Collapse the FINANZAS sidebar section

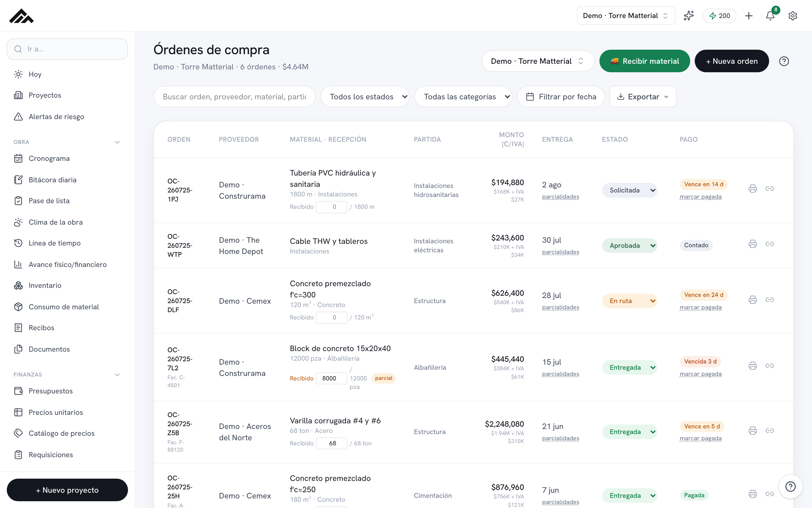pyautogui.click(x=117, y=375)
